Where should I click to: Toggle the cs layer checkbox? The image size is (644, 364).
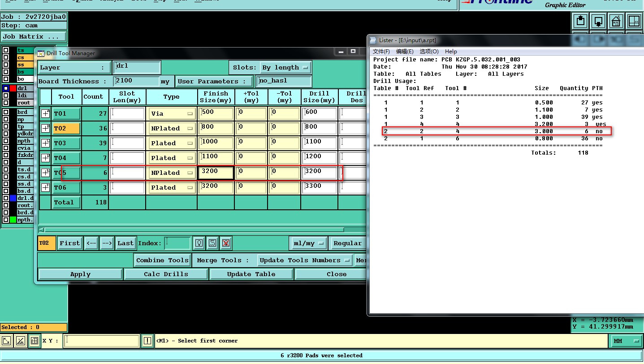click(6, 58)
